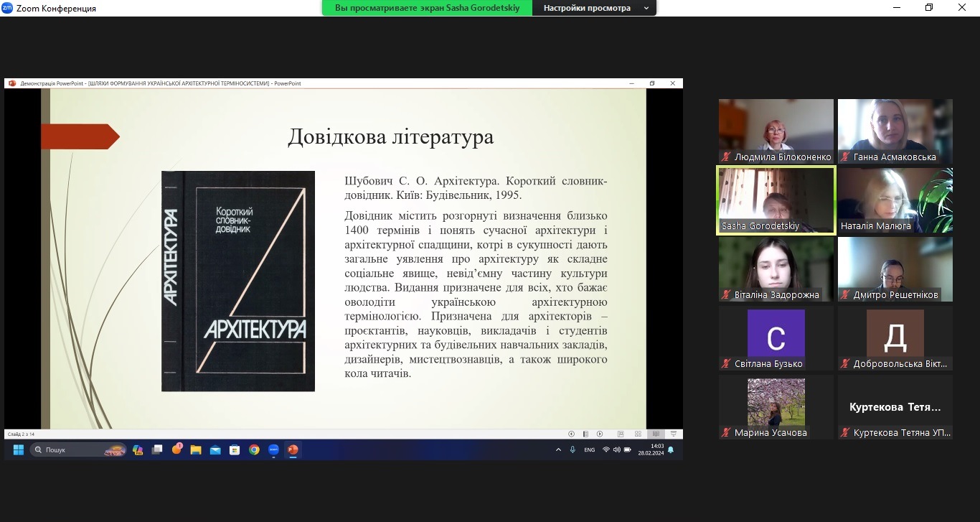Click muted mic icon beside Ганна Асмаковська
The width and height of the screenshot is (980, 522).
click(845, 157)
